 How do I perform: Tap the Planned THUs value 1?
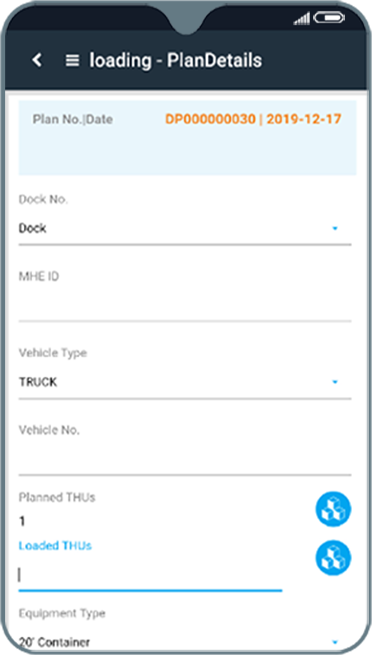tap(22, 521)
